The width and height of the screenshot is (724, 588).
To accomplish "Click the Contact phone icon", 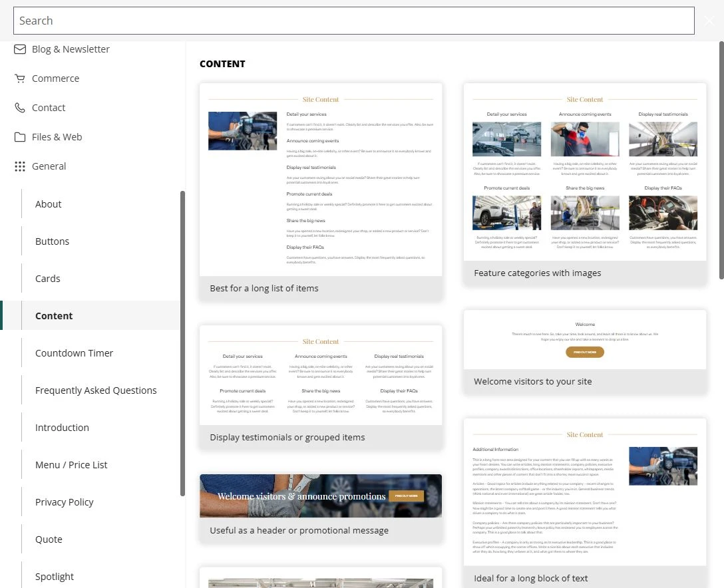I will 20,108.
